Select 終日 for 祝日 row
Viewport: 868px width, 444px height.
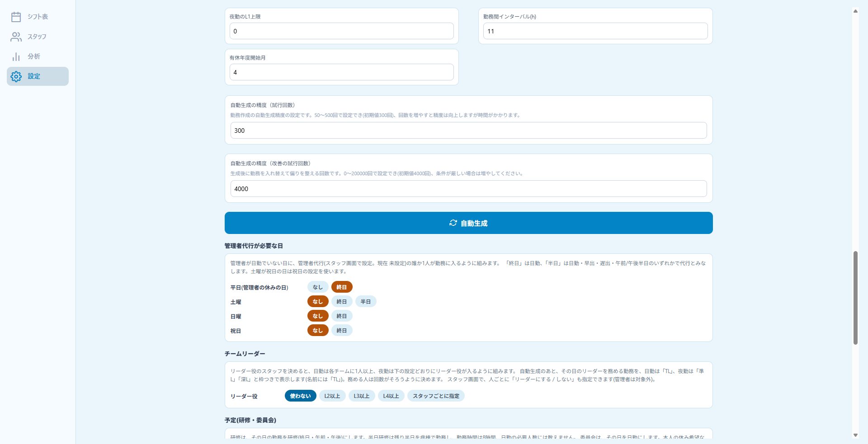[x=342, y=330]
